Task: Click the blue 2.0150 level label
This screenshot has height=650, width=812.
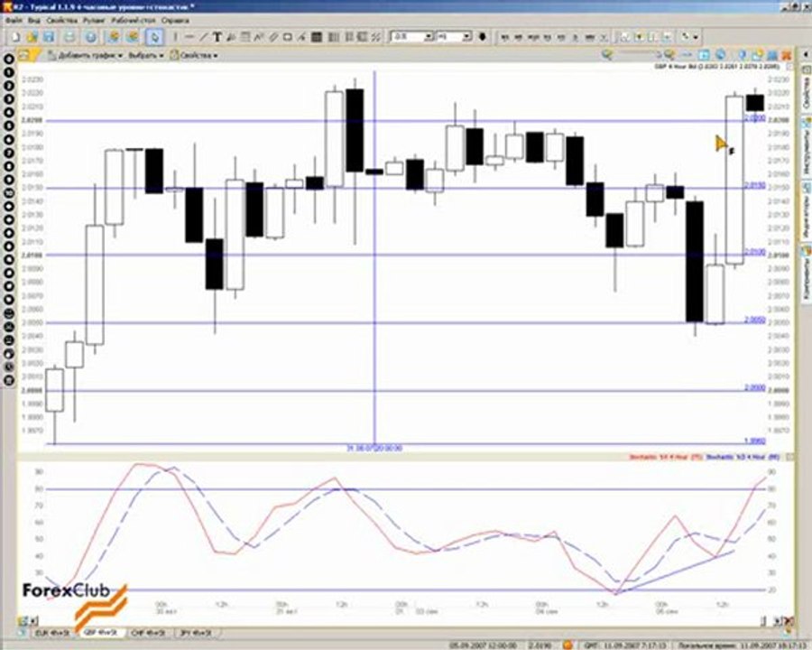Action: [754, 186]
